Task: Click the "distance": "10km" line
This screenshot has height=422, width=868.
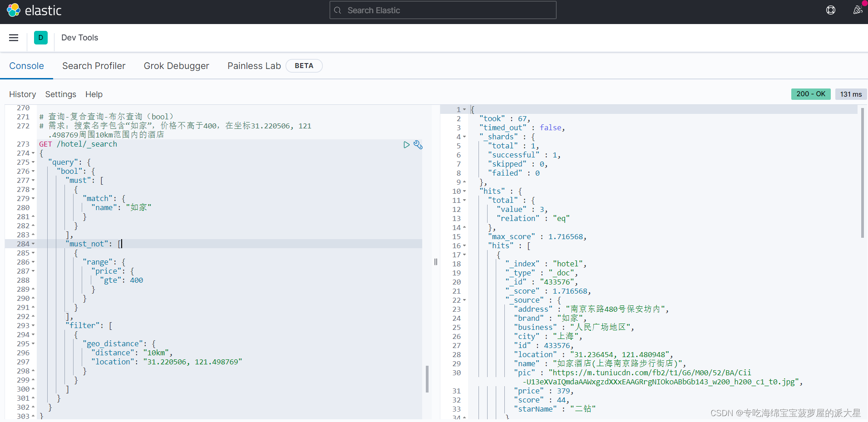Action: pyautogui.click(x=132, y=353)
